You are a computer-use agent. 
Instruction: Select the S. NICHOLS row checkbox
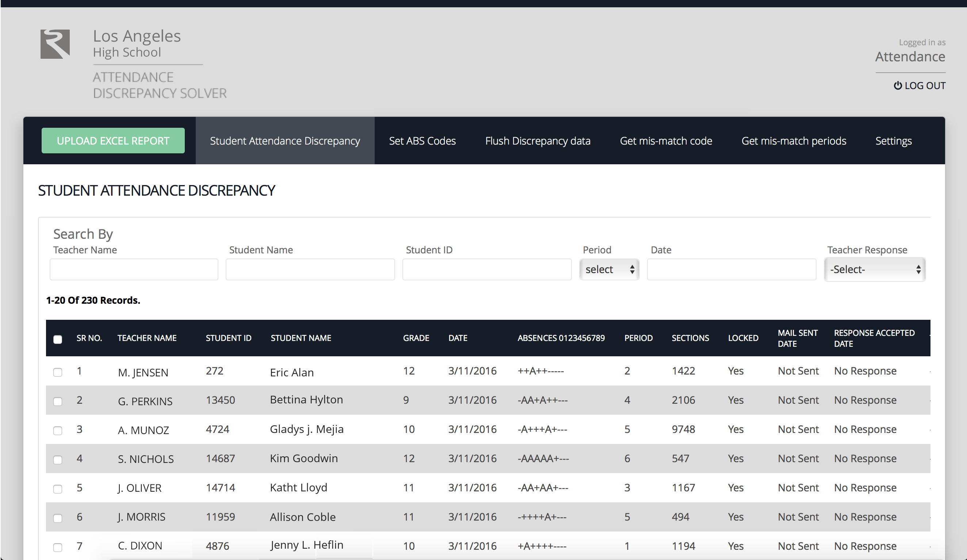coord(58,460)
